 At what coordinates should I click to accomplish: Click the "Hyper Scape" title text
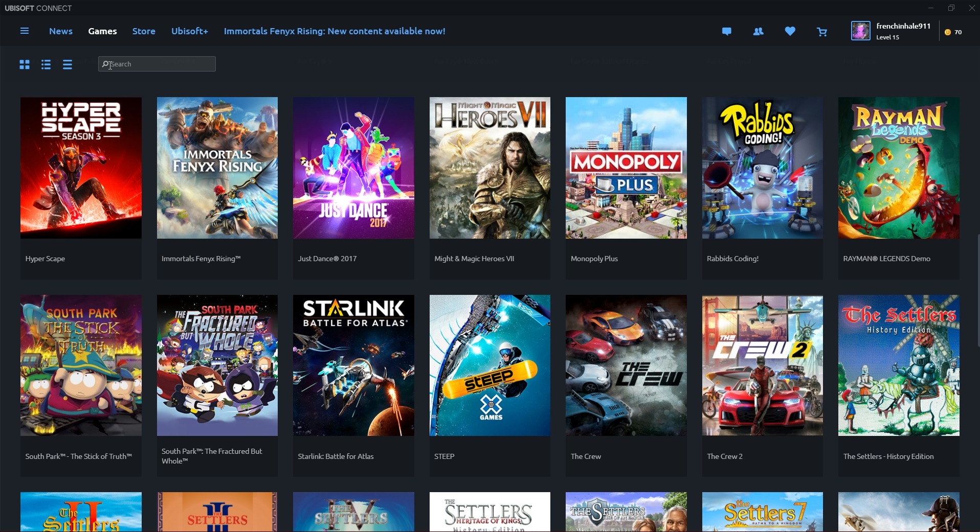tap(45, 259)
